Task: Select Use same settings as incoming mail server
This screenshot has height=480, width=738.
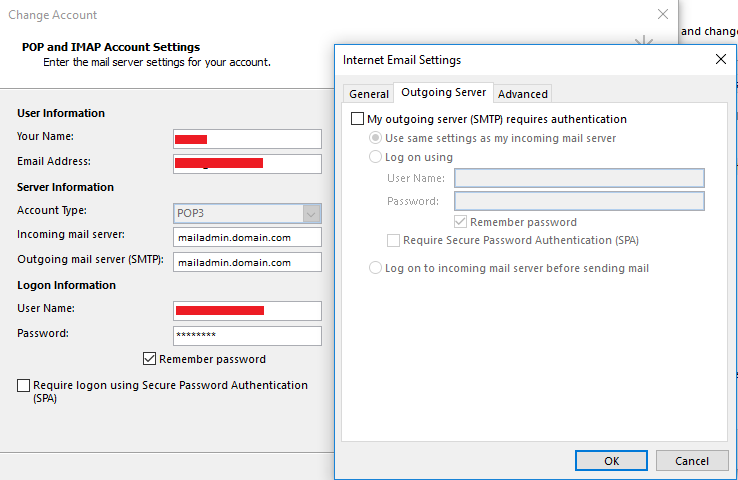Action: click(x=375, y=138)
